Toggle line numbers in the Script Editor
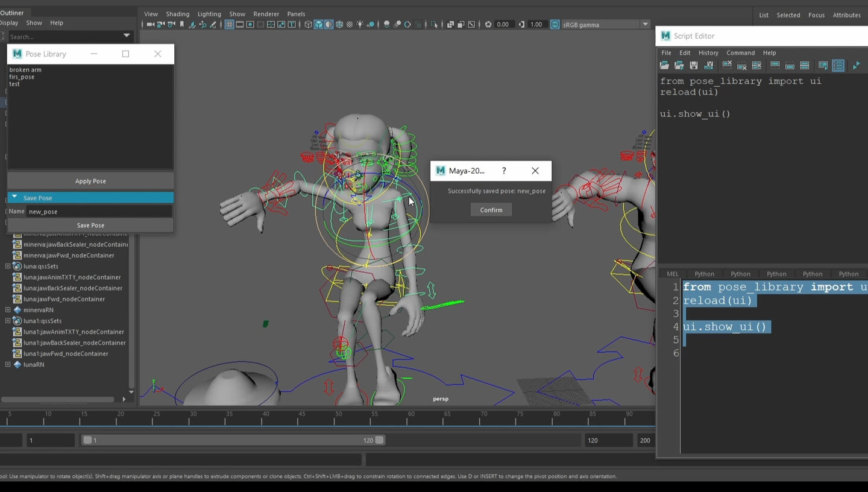 click(x=838, y=65)
